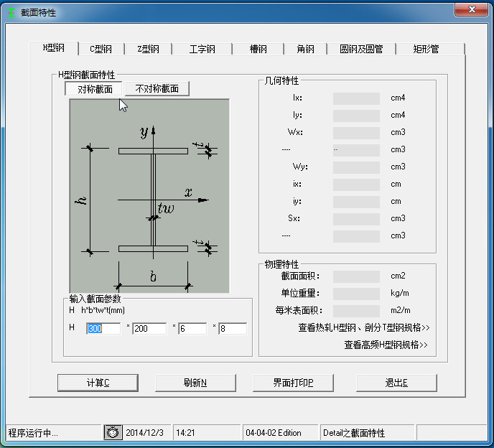Image resolution: width=494 pixels, height=448 pixels.
Task: Click the Detail之截面特性 status text
Action: click(354, 433)
